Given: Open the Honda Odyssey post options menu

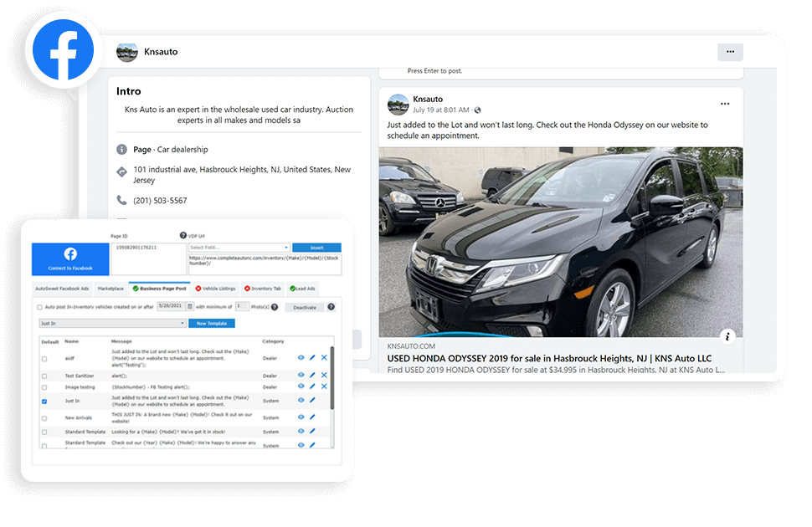Looking at the screenshot, I should (x=725, y=104).
